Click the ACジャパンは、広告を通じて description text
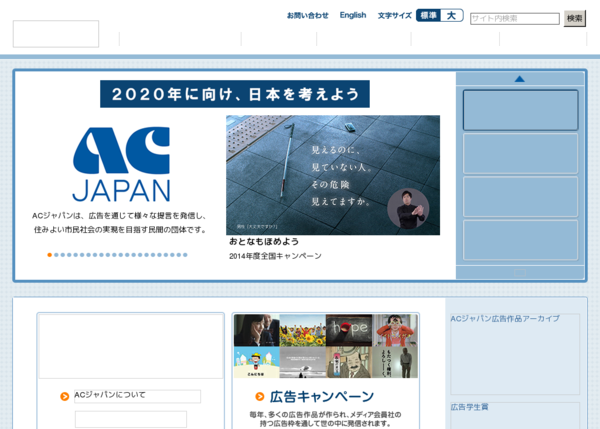600x429 pixels. (120, 223)
